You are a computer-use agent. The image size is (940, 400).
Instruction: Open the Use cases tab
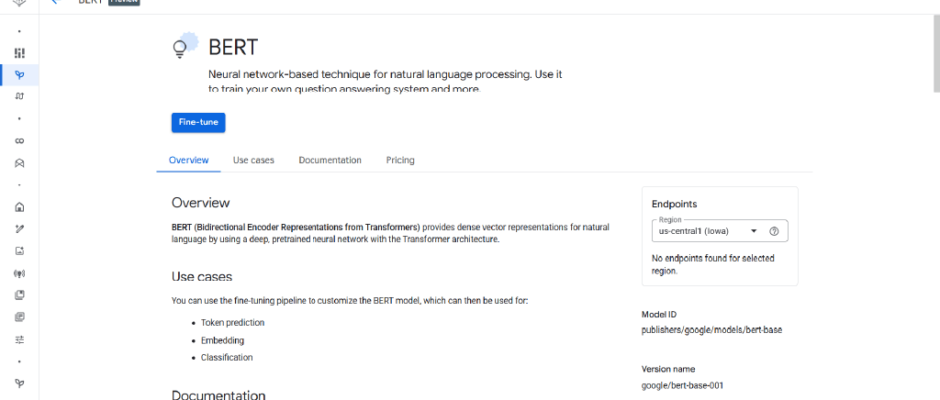click(253, 160)
